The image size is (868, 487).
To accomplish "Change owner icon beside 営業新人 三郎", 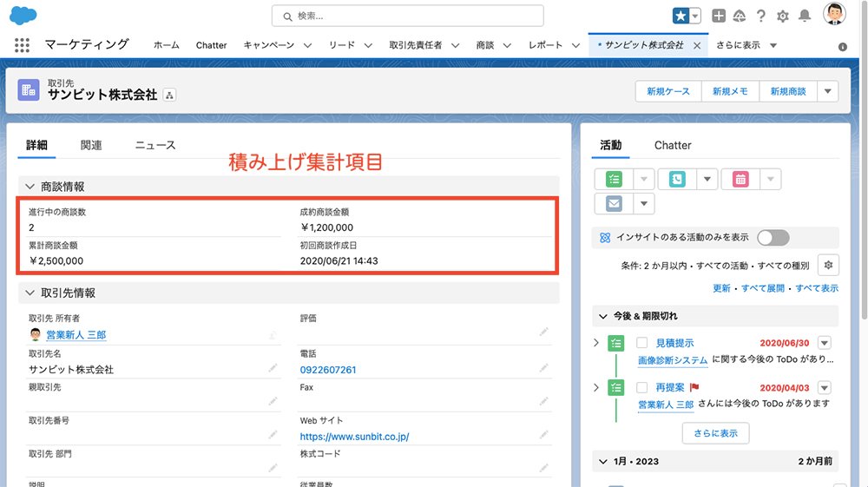I will (273, 335).
